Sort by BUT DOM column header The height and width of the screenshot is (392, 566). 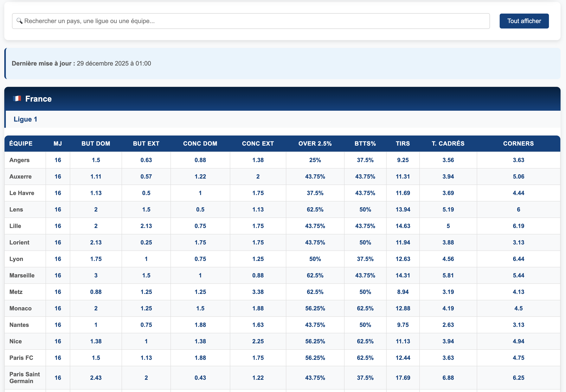pos(96,144)
